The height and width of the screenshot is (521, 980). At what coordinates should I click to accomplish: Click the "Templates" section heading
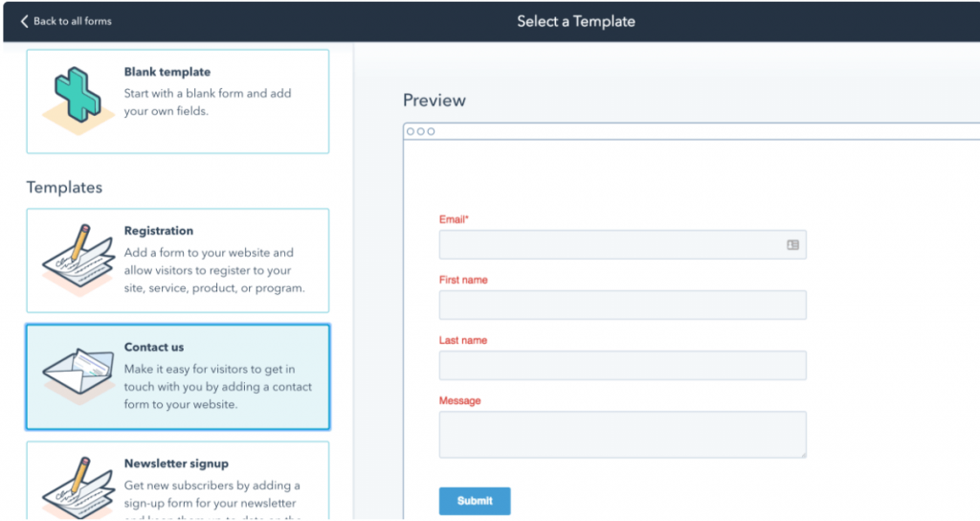point(64,187)
